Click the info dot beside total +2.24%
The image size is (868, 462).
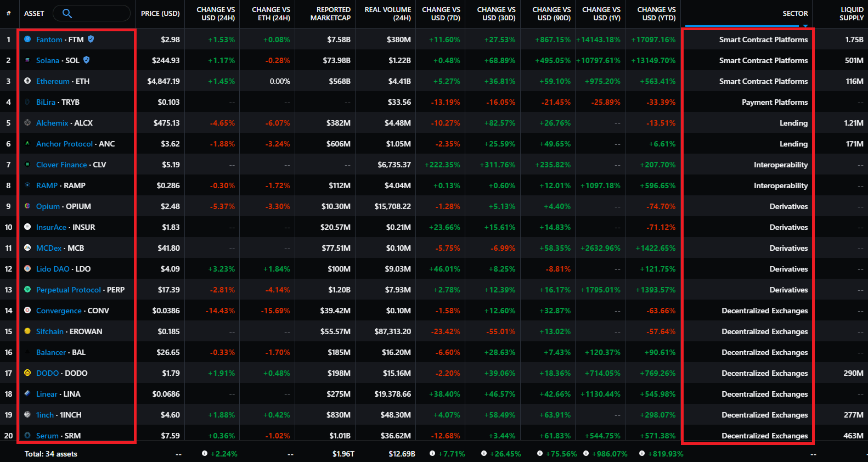205,454
